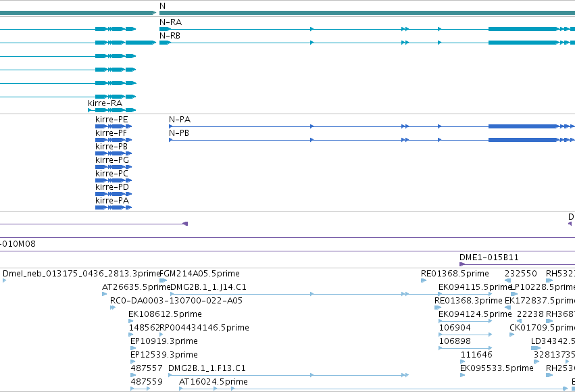This screenshot has height=392, width=575.
Task: Click the kirre-RA transcript label
Action: point(105,103)
